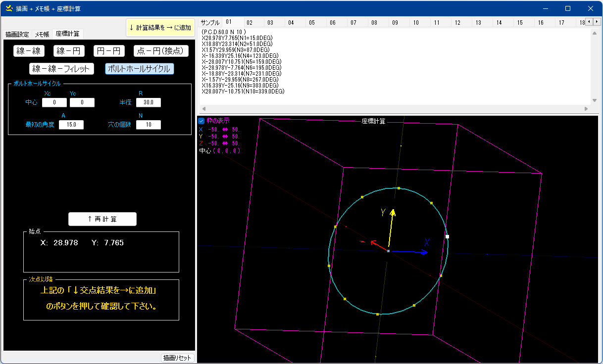Click the 線－線 calculation button

pyautogui.click(x=29, y=51)
